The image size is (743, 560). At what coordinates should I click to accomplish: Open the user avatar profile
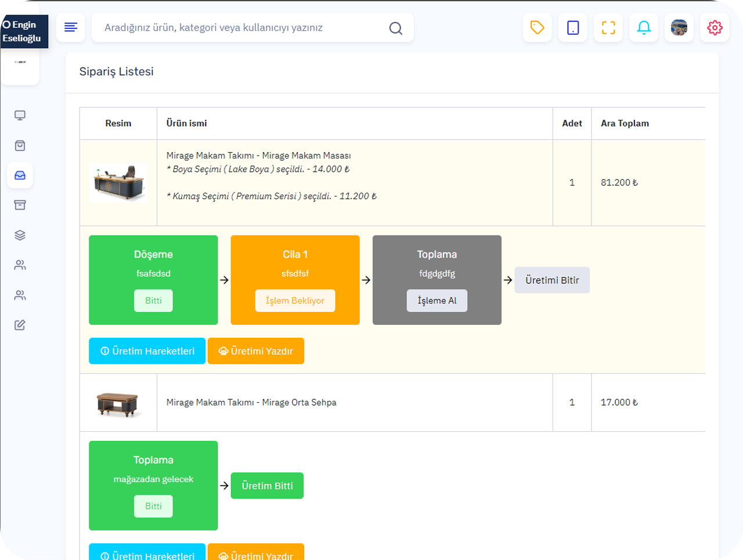pos(679,27)
